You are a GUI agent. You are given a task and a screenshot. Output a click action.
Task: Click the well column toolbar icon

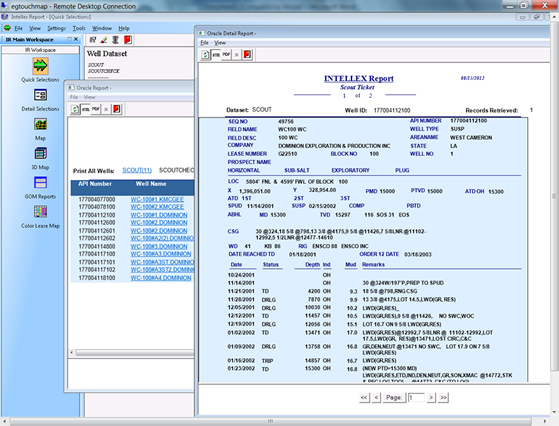116,40
